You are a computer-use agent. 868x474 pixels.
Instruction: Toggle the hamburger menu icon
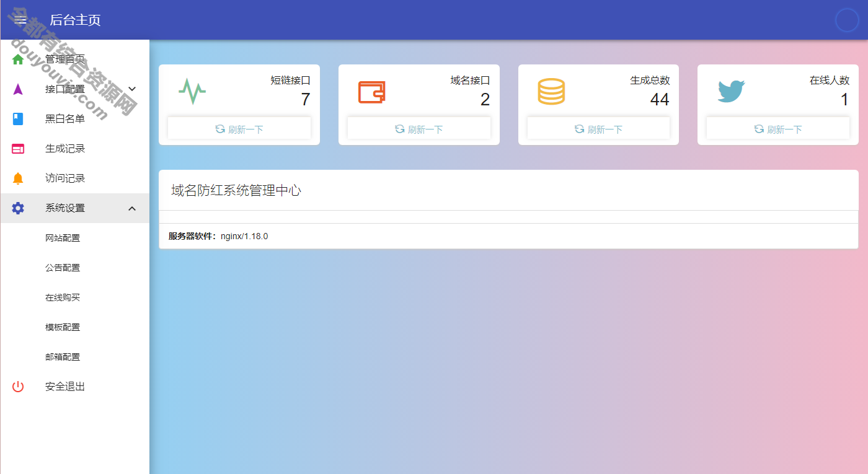point(20,20)
